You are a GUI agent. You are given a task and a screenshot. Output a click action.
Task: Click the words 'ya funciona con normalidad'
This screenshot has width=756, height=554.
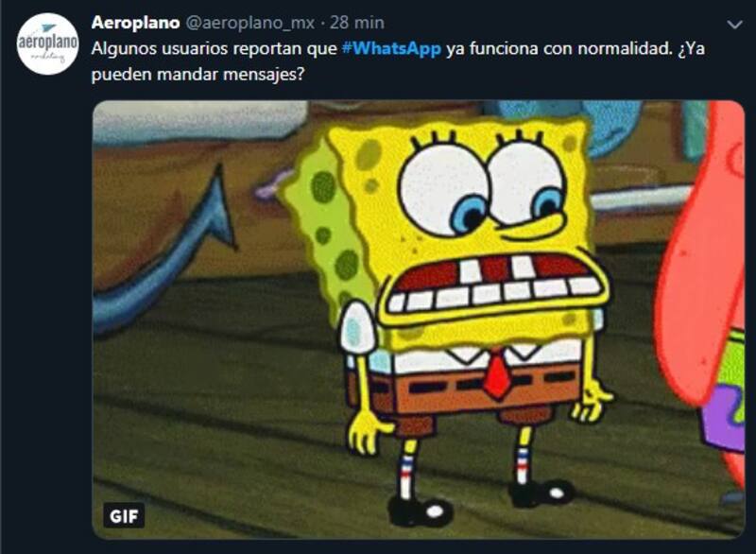coord(558,49)
